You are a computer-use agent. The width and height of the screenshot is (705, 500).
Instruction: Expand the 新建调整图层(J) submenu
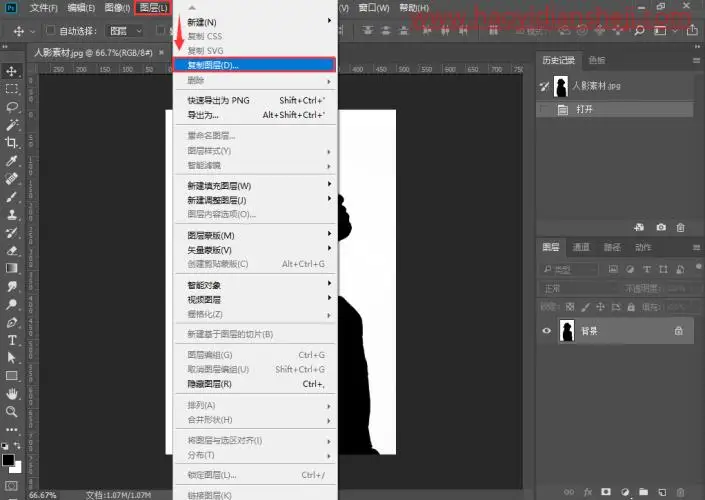point(255,200)
